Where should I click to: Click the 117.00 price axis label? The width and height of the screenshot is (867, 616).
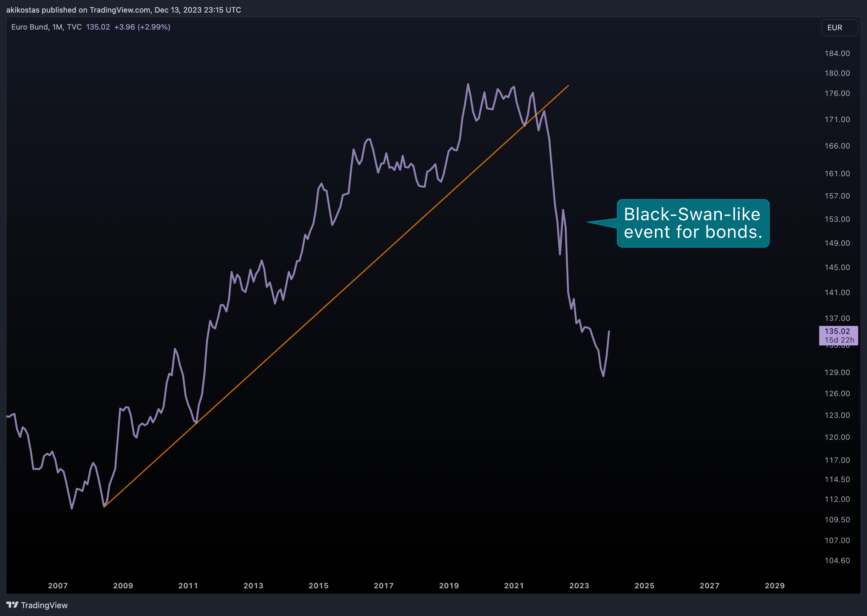click(x=837, y=460)
